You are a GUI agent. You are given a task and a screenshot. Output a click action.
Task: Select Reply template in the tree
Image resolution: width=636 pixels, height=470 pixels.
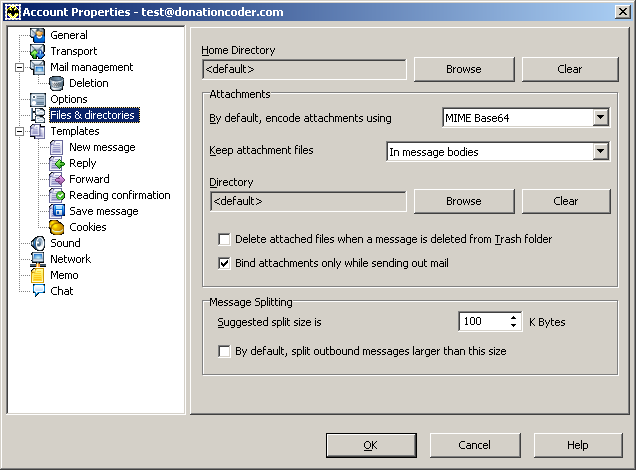82,163
